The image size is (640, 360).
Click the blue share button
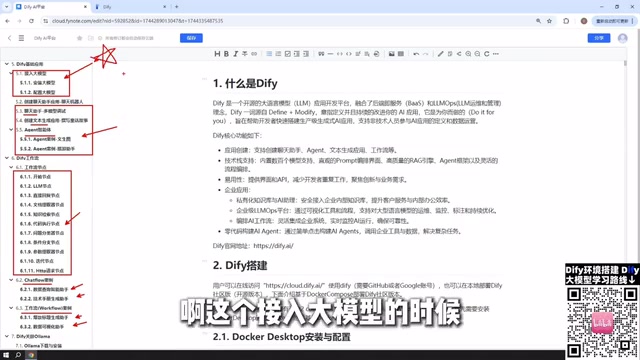[x=599, y=38]
